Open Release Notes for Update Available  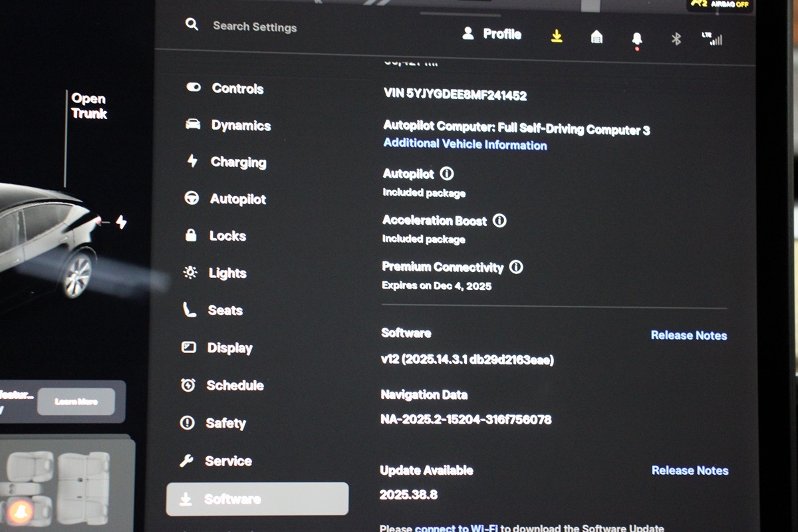690,470
